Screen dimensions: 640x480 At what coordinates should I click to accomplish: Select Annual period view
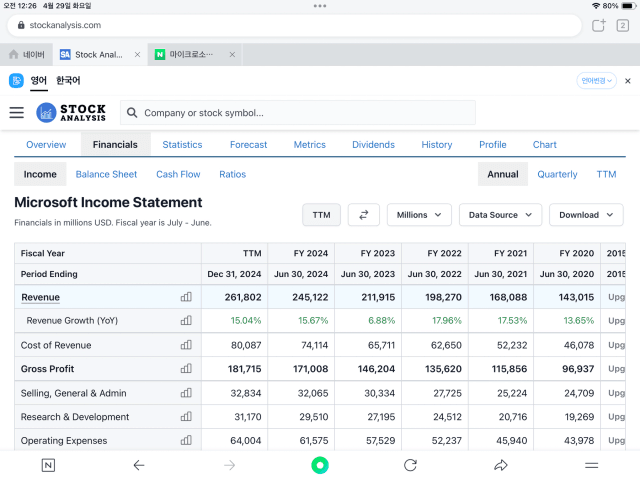(x=503, y=174)
